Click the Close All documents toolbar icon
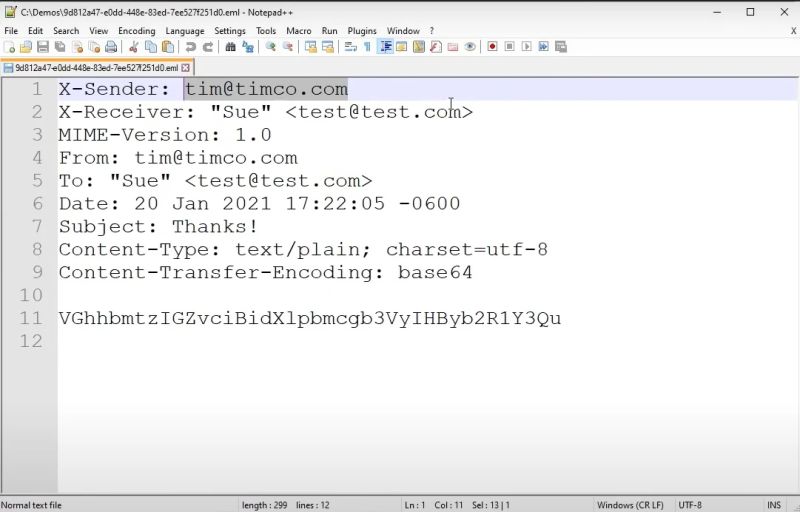This screenshot has height=512, width=800. [94, 47]
